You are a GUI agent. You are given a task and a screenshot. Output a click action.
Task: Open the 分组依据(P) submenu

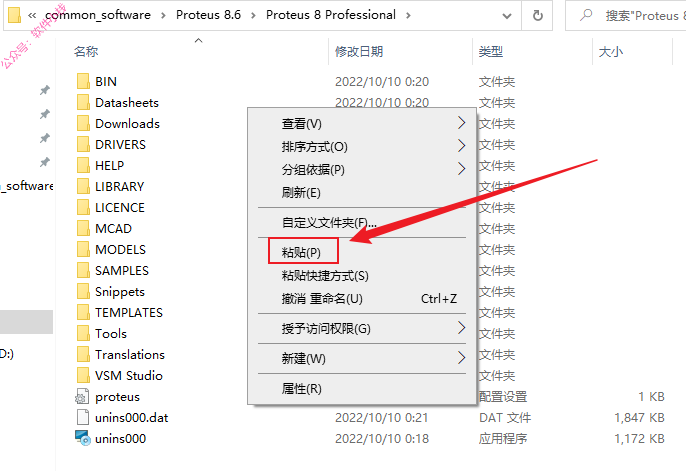click(362, 169)
